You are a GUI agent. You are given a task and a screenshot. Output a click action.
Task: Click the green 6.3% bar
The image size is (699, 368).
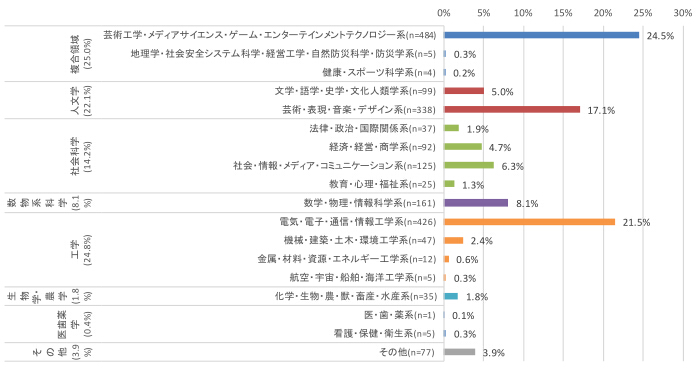pos(469,165)
